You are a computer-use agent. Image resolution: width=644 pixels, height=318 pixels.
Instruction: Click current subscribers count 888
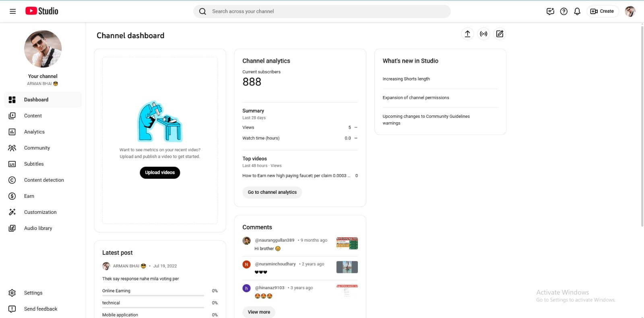pyautogui.click(x=252, y=82)
